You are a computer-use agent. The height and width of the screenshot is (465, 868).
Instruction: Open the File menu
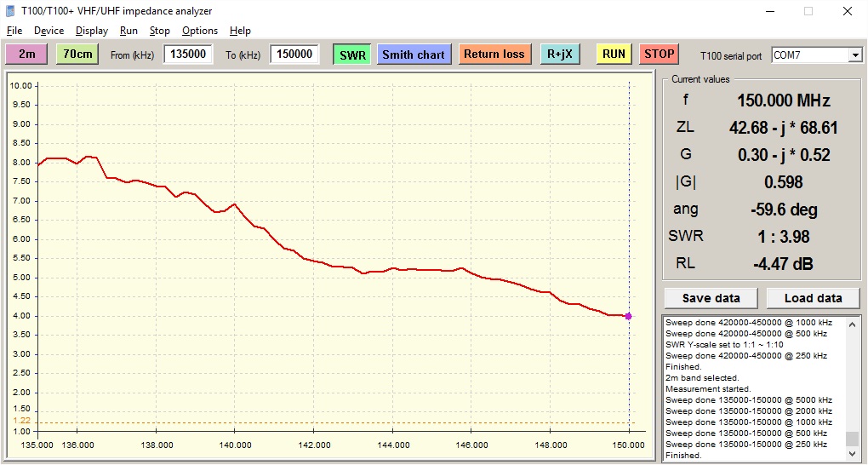click(14, 31)
